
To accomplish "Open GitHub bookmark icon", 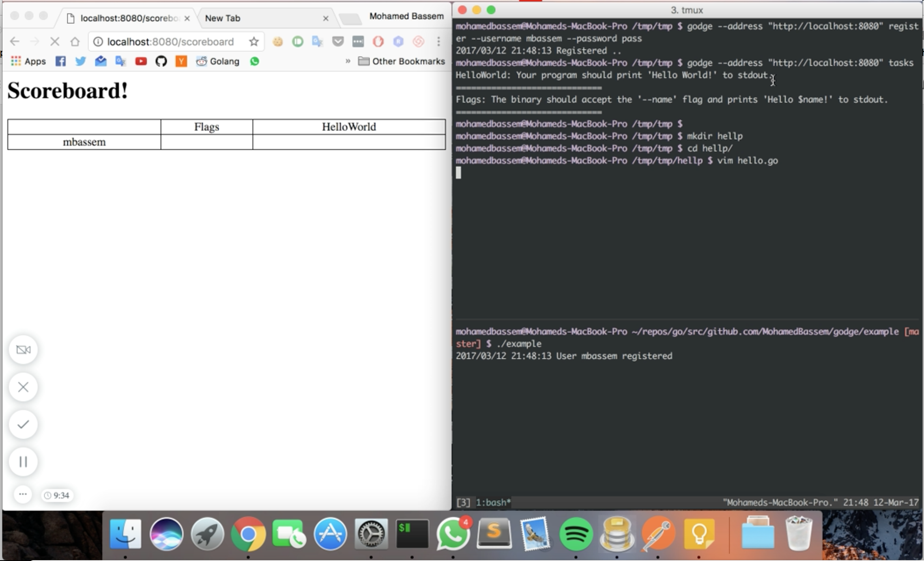I will tap(161, 61).
